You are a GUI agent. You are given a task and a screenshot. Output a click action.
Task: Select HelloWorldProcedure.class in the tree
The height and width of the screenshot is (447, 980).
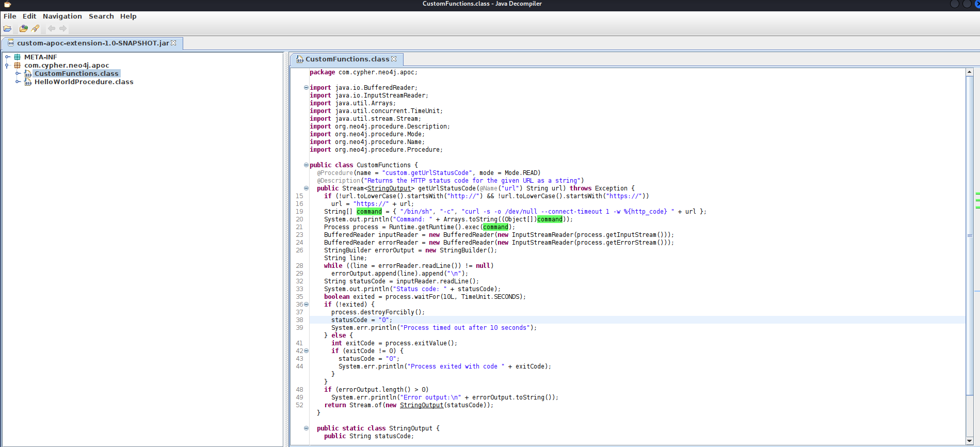click(84, 82)
